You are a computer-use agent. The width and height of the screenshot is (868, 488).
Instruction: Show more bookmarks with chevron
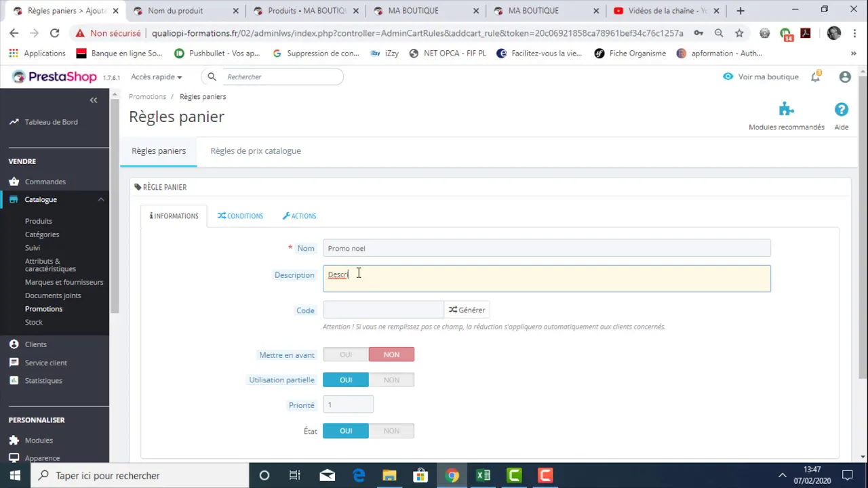(854, 54)
